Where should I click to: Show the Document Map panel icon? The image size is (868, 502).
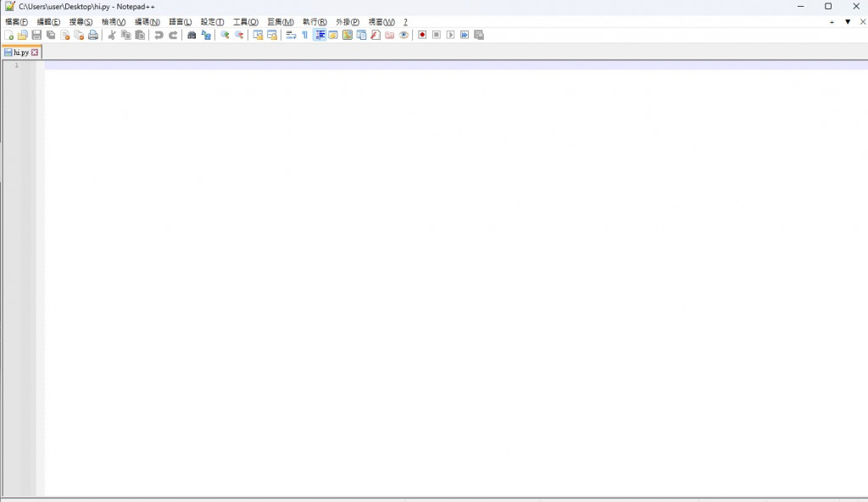click(x=347, y=35)
